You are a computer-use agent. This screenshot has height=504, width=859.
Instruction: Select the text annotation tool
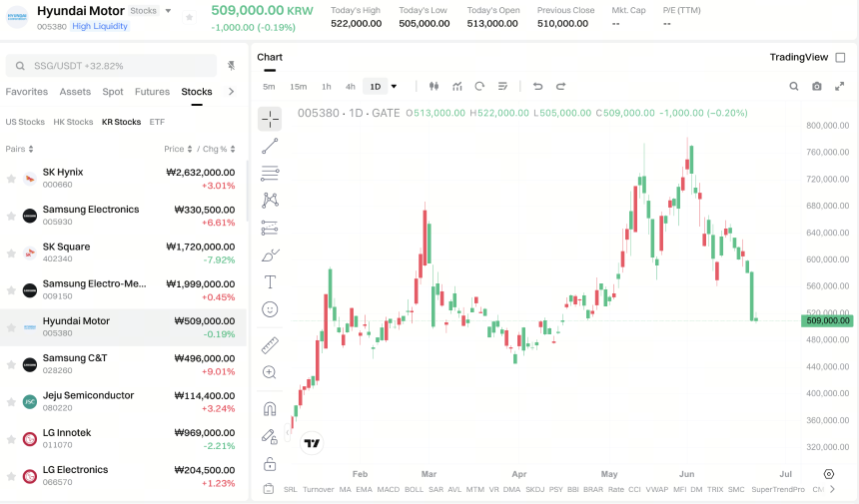click(270, 281)
